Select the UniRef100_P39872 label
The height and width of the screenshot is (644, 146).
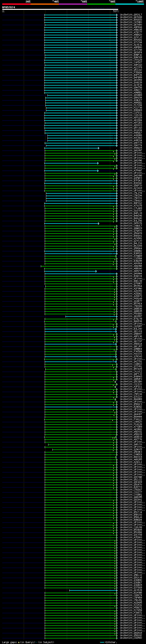(x=131, y=613)
